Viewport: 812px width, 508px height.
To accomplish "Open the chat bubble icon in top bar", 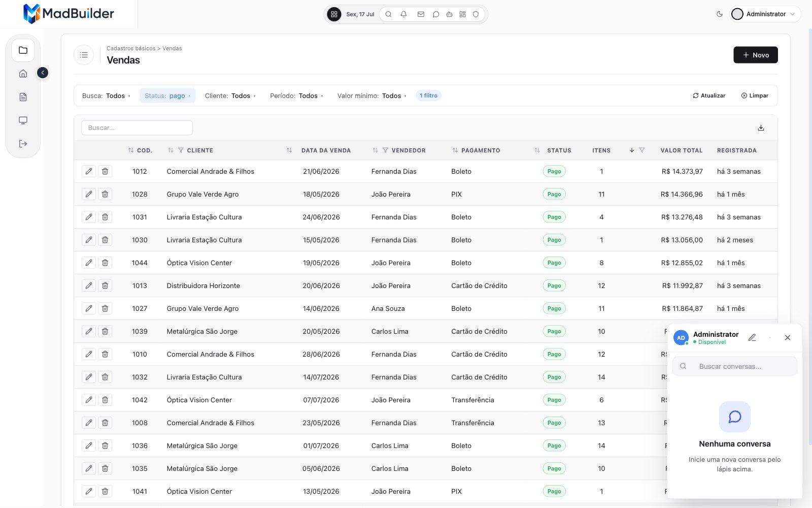I will [x=435, y=14].
